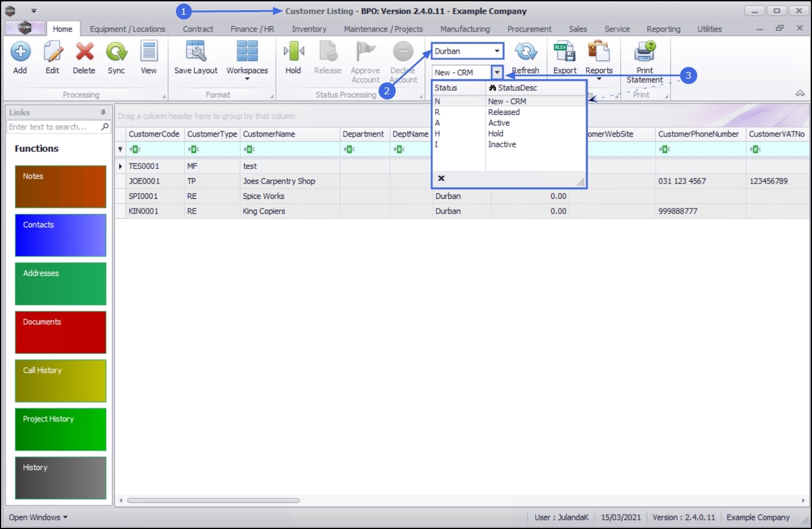Click the Print Statement icon

pyautogui.click(x=645, y=52)
